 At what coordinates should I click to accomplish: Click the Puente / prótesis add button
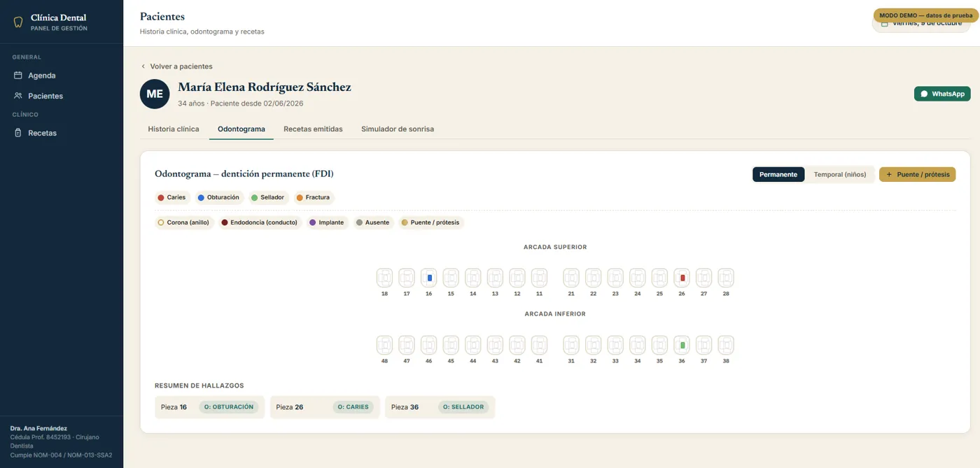tap(917, 174)
